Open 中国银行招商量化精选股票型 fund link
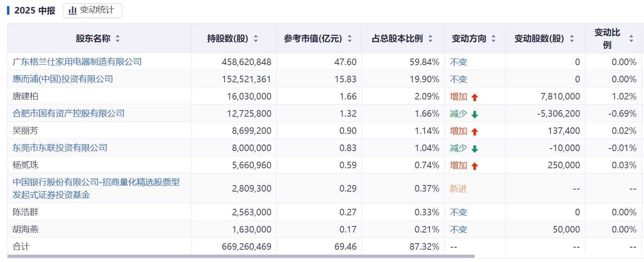The height and width of the screenshot is (262, 644). coord(96,188)
